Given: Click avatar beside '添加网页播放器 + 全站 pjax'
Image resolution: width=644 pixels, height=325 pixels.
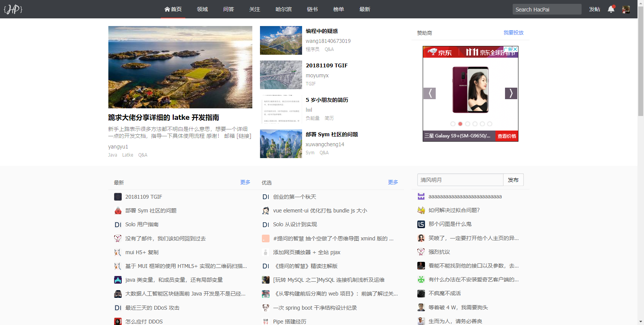Looking at the screenshot, I should pyautogui.click(x=266, y=252).
